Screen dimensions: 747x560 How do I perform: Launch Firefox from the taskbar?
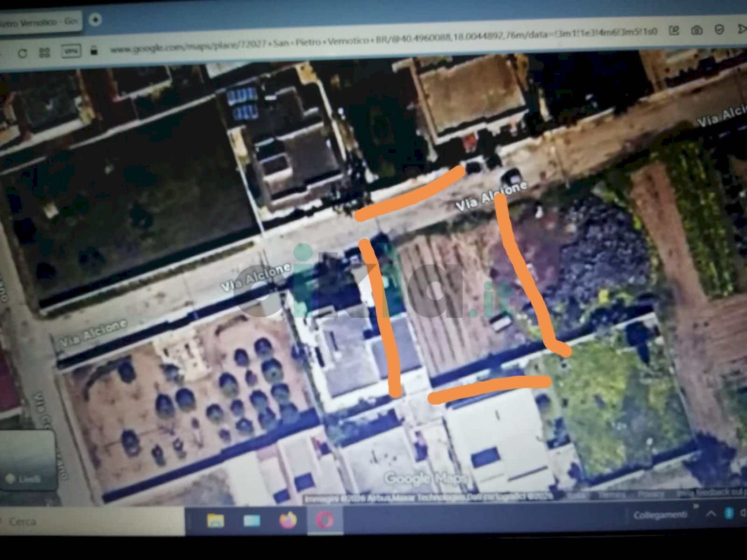tap(288, 519)
